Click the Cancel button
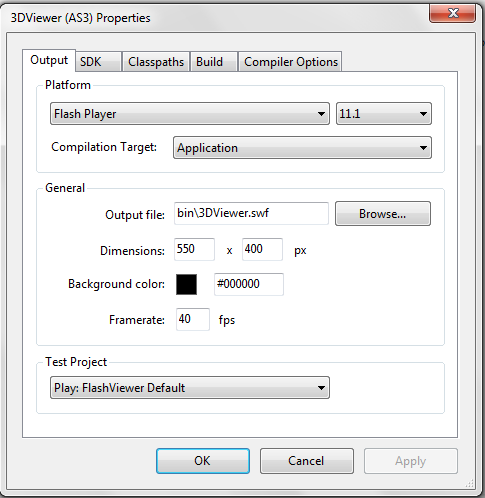 [x=307, y=461]
